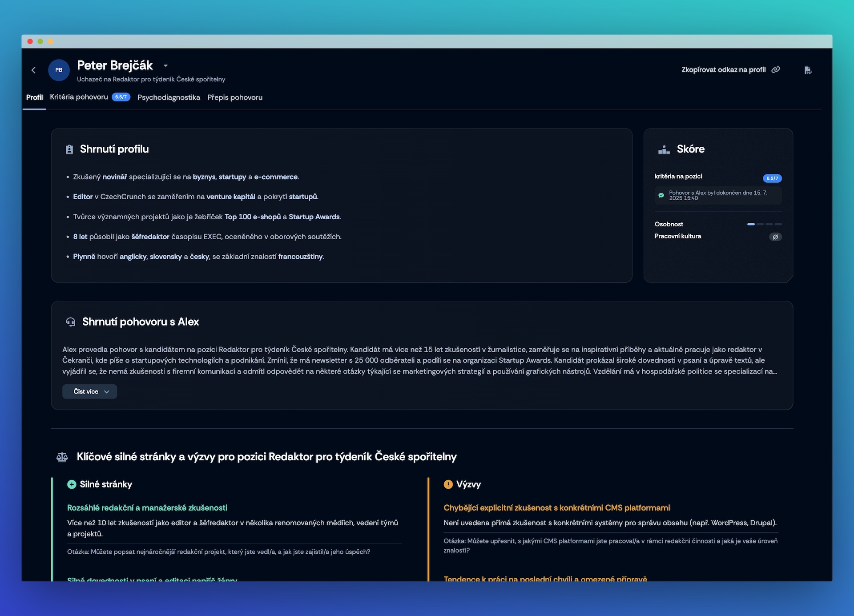854x616 pixels.
Task: Click the Skóre podium icon
Action: click(664, 149)
